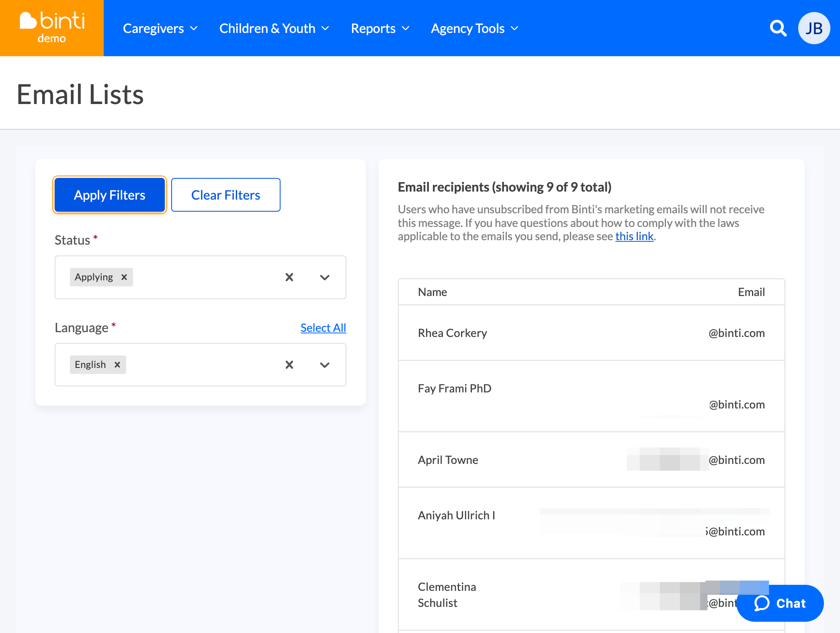This screenshot has width=840, height=633.
Task: Open the Children & Youth menu
Action: click(275, 29)
